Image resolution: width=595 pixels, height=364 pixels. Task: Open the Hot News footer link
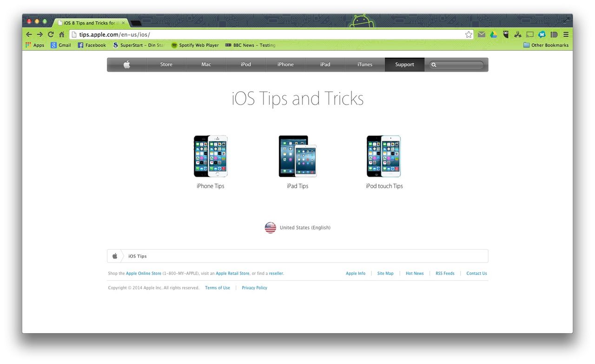tap(415, 273)
